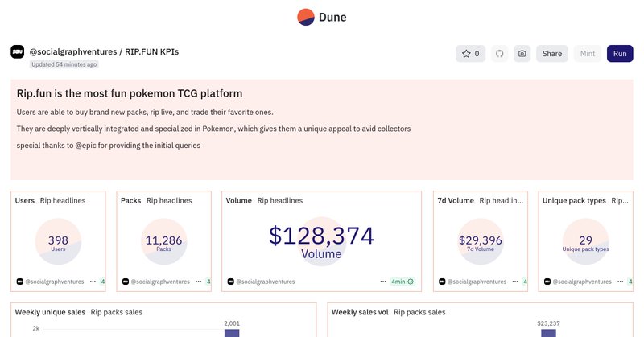Screen dimensions: 644x337
Task: Star this dashboard
Action: click(x=470, y=54)
